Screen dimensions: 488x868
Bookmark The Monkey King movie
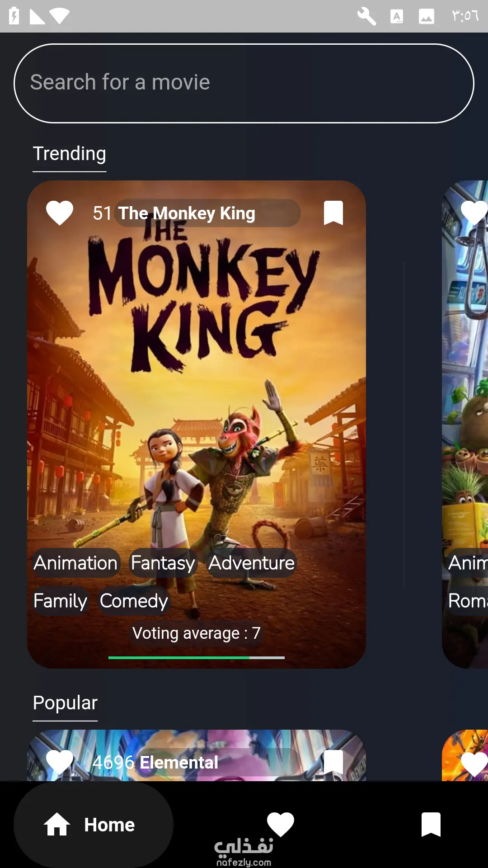point(333,213)
